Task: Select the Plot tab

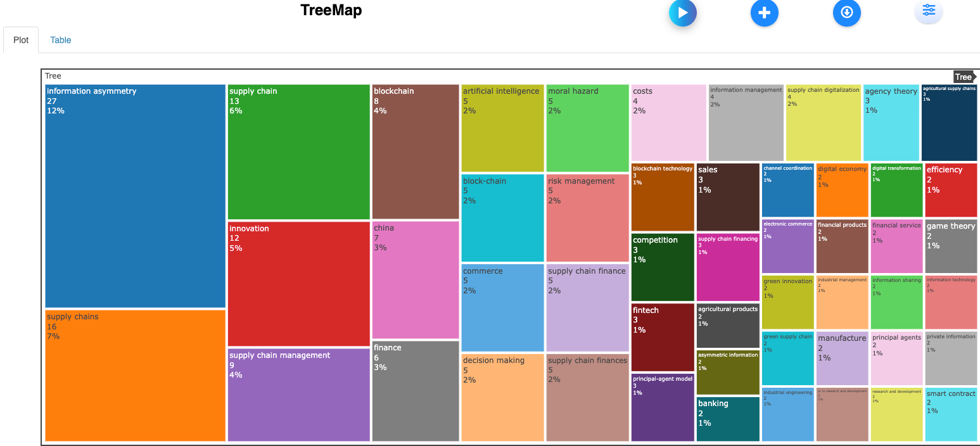Action: [x=21, y=40]
